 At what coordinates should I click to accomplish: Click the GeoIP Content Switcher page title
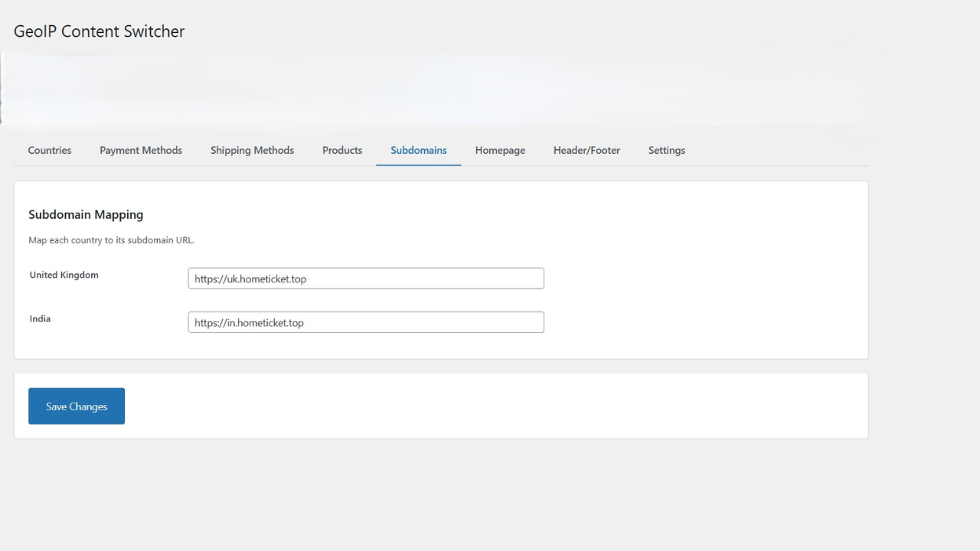[99, 31]
